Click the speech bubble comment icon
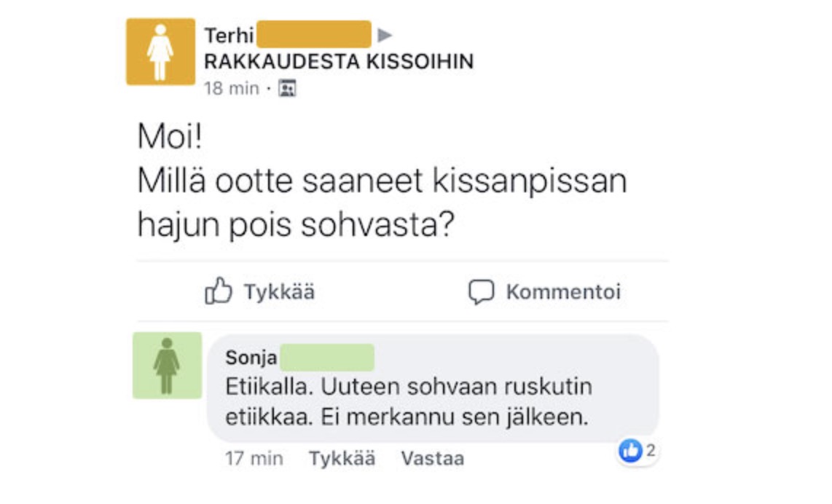832x504 pixels. 481,292
